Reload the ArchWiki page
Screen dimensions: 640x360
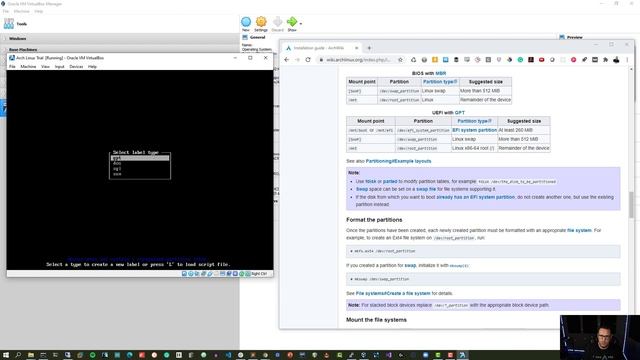308,60
